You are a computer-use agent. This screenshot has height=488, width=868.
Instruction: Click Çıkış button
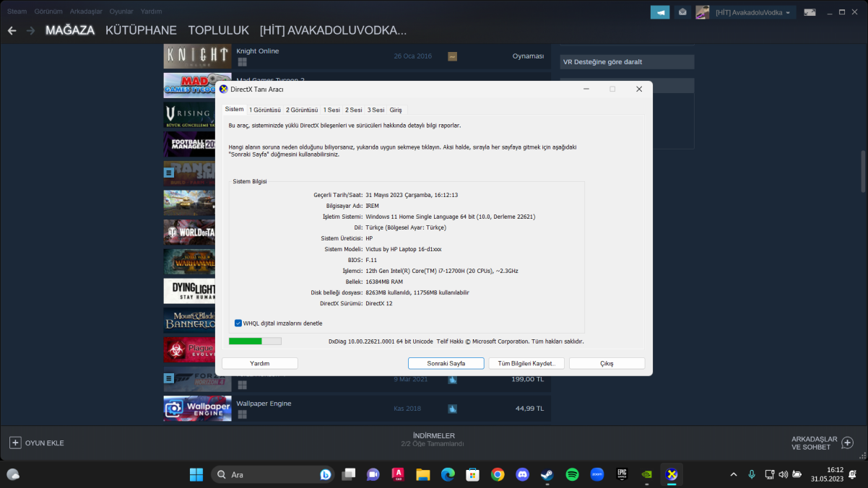tap(607, 363)
